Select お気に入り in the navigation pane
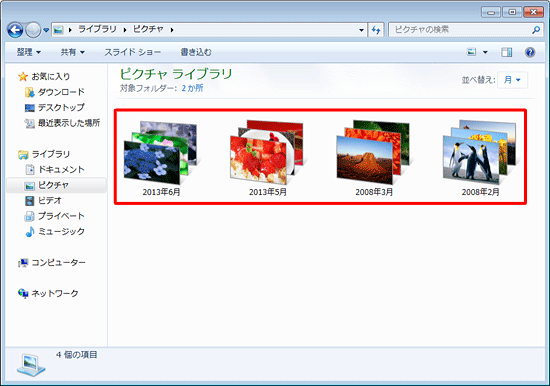Image resolution: width=550 pixels, height=386 pixels. [51, 76]
